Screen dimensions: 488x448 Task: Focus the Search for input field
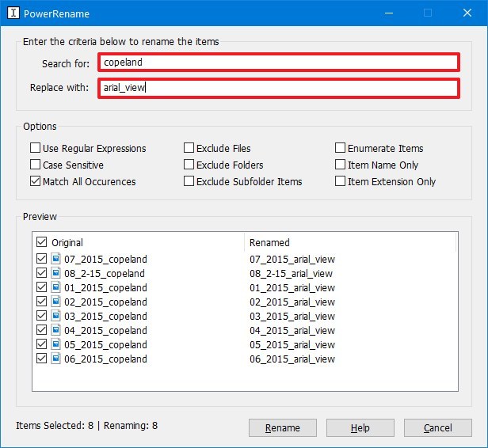point(279,63)
